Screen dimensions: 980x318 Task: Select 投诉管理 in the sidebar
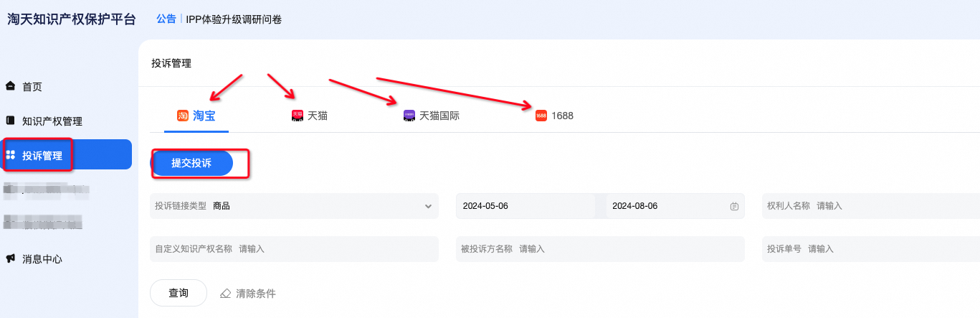[x=66, y=154]
